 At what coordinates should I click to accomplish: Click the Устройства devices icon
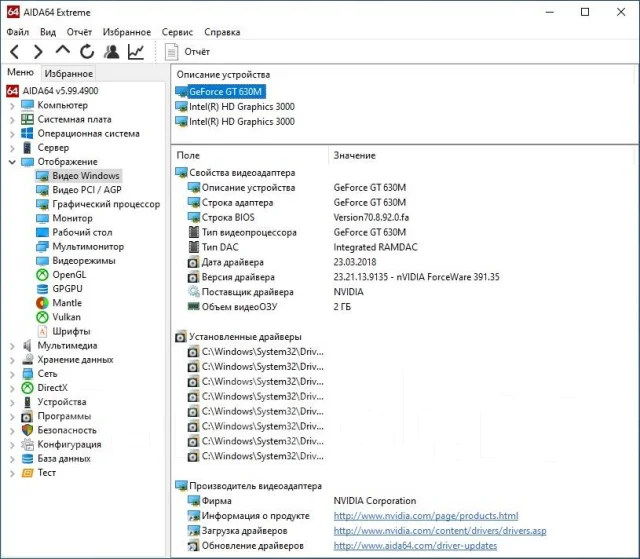[27, 402]
